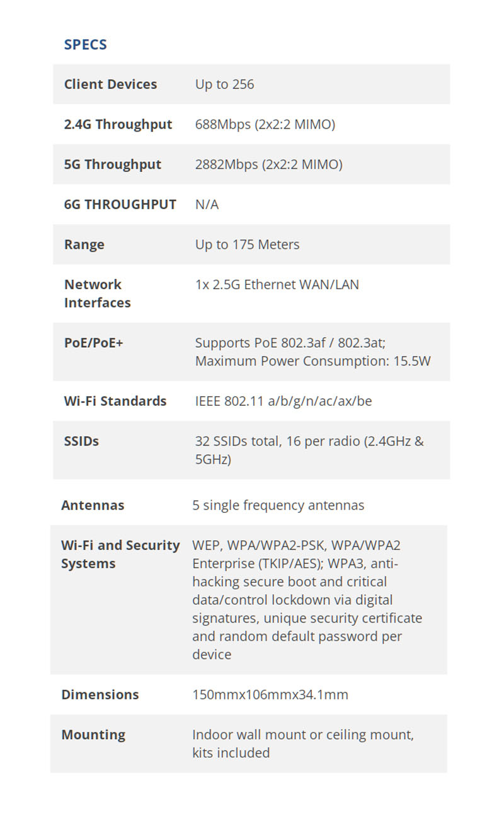Select the IEEE 802.11 standards value
Viewport: 504px width, 826px height.
(283, 401)
